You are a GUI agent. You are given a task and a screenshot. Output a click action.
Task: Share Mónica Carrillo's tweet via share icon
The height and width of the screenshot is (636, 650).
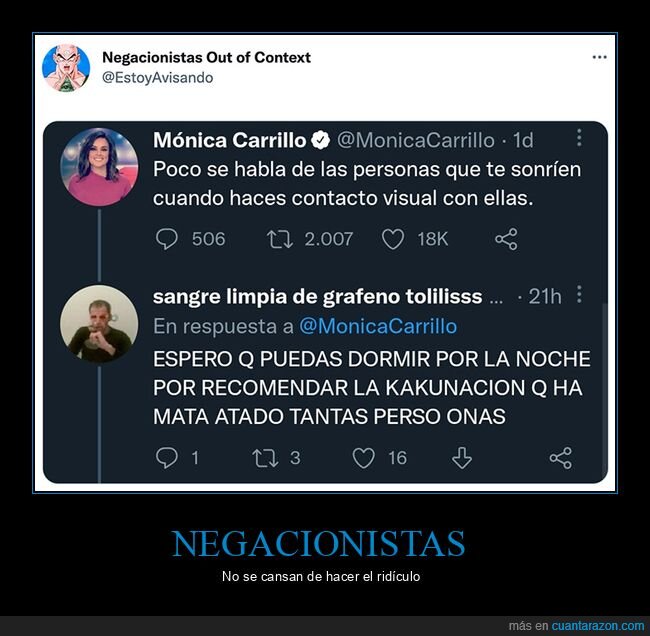click(506, 239)
